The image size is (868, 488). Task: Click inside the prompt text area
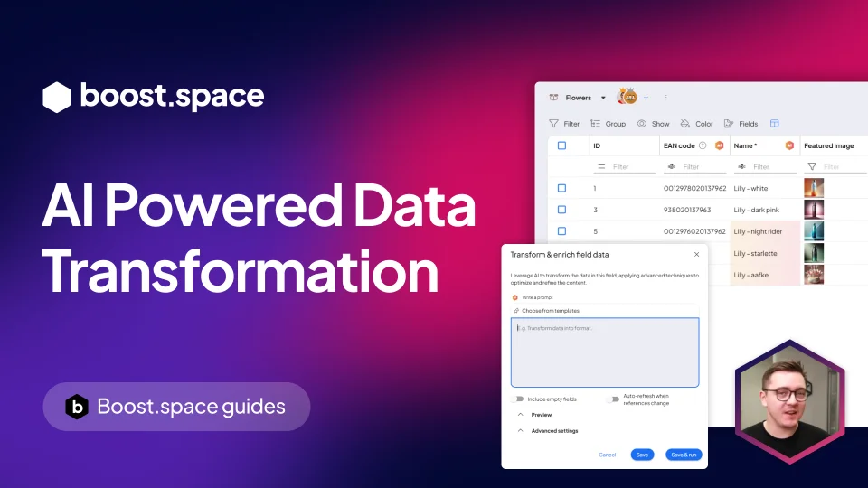tap(605, 352)
